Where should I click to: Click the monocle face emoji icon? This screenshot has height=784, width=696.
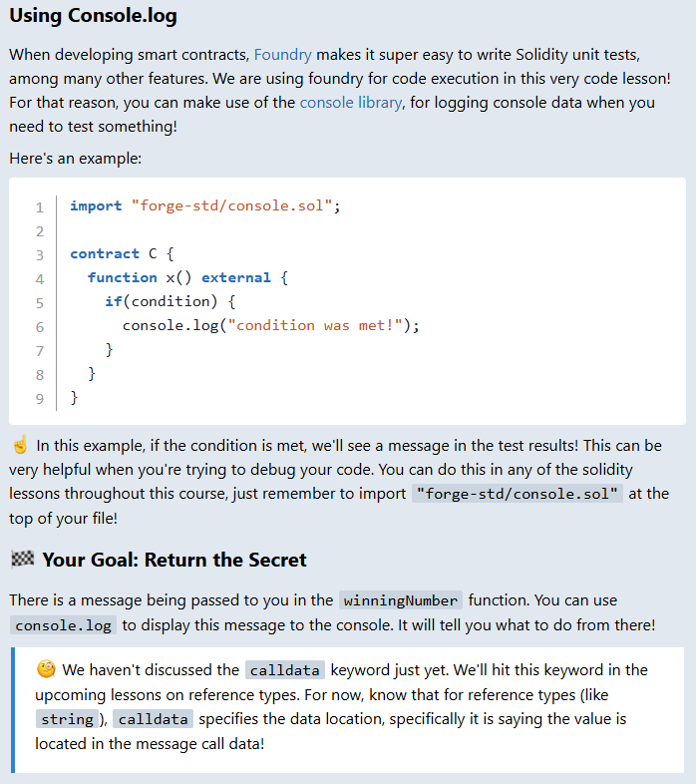coord(46,669)
